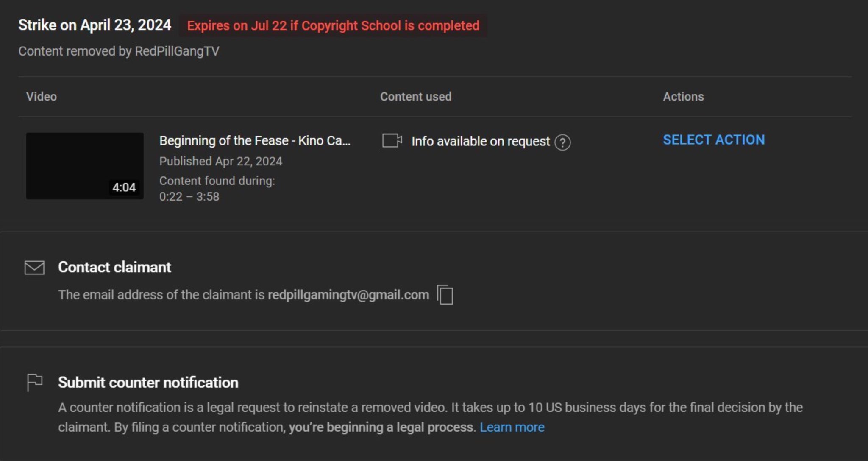Click the help icon next to Info available on request
The image size is (868, 461).
pyautogui.click(x=562, y=142)
